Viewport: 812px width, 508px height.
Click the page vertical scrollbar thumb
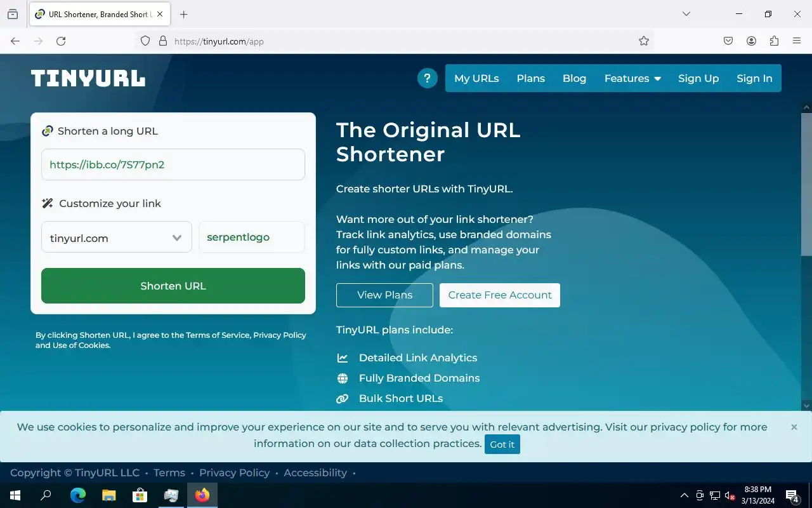pos(806,184)
